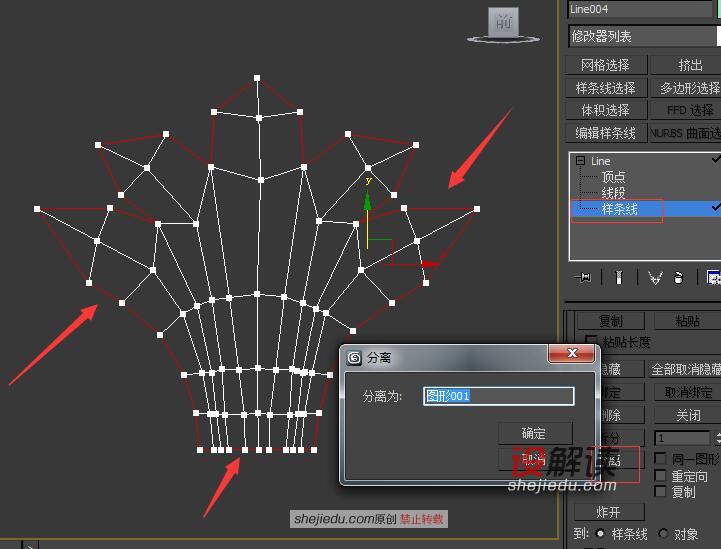
Task: Open Configure Modifier Sets icon
Action: point(713,278)
